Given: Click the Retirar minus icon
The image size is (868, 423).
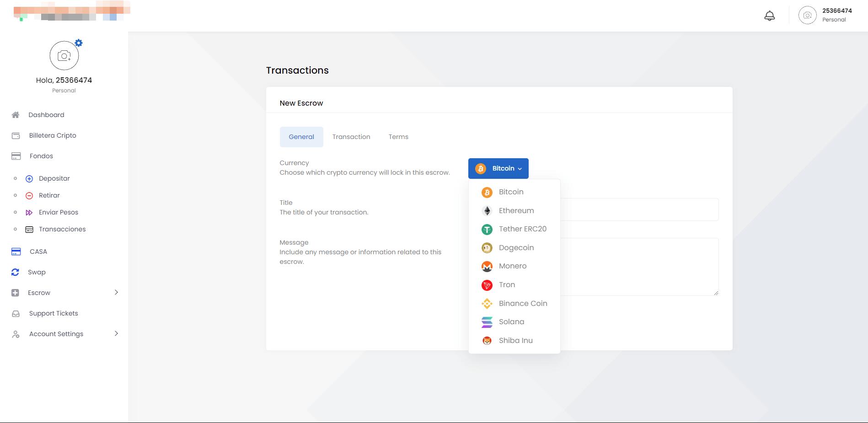Looking at the screenshot, I should pyautogui.click(x=29, y=196).
